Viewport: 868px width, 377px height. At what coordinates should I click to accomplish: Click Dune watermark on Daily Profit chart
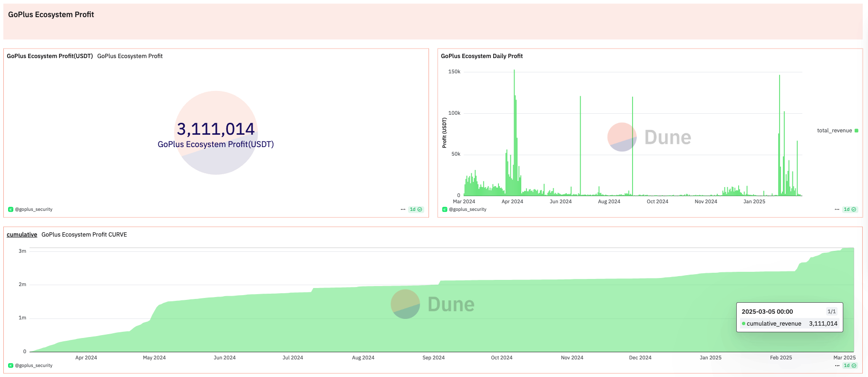coord(649,137)
